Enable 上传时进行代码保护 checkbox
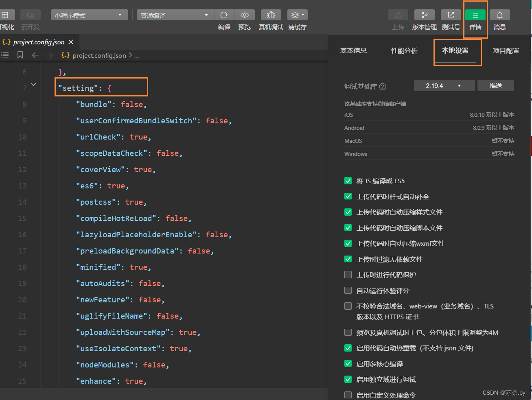 click(x=348, y=275)
